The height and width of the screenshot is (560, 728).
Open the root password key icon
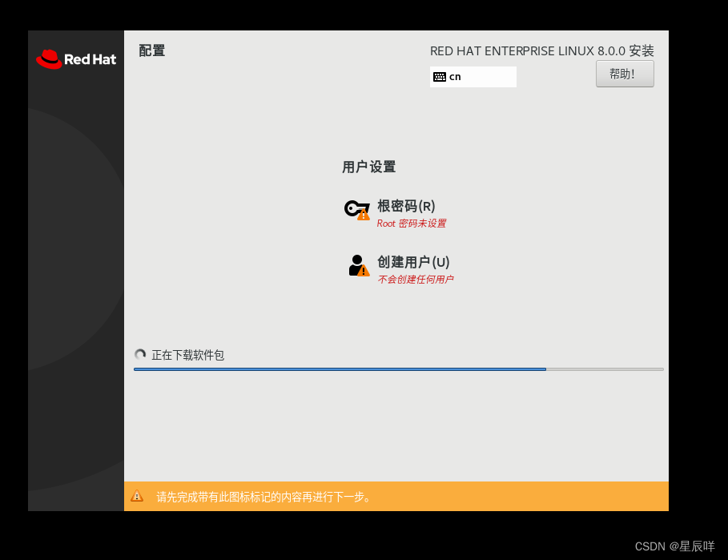[357, 210]
